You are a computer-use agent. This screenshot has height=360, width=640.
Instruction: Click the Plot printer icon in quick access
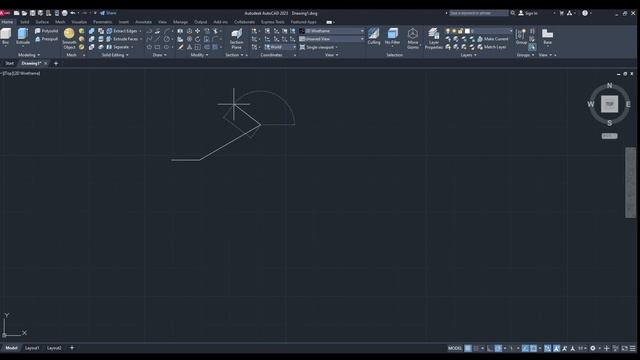[x=64, y=13]
